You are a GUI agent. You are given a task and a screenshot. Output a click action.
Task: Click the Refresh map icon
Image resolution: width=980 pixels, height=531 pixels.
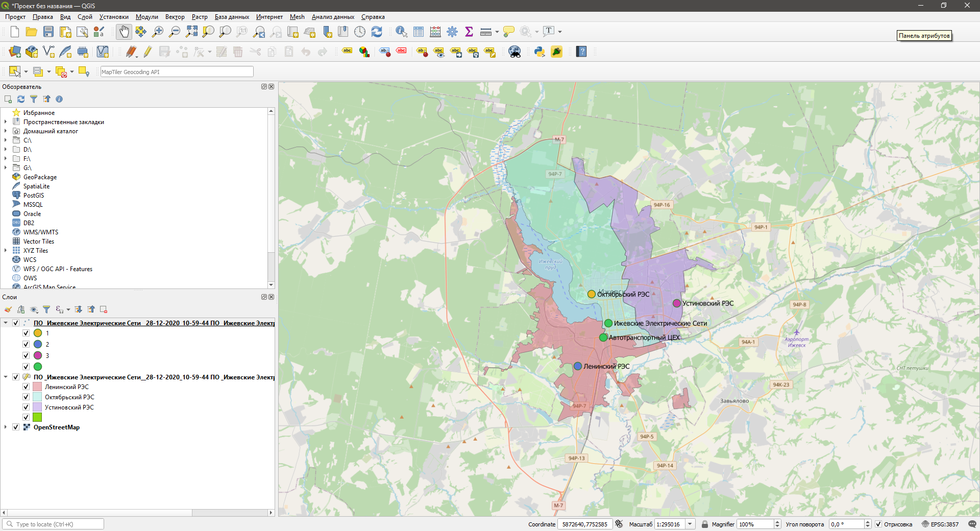pos(377,32)
